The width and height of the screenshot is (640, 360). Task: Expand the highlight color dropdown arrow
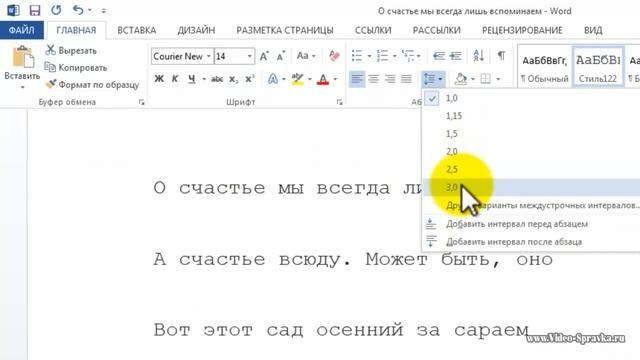click(x=310, y=79)
